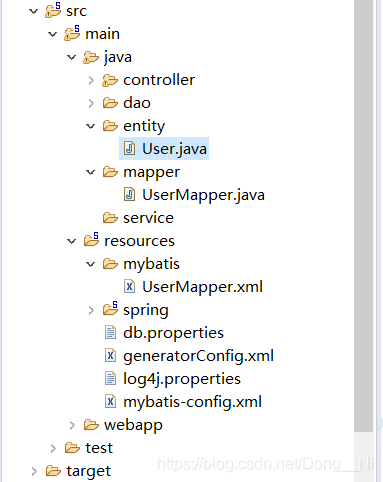Collapse the main folder
Viewport: 383px width, 482px height.
tap(53, 35)
